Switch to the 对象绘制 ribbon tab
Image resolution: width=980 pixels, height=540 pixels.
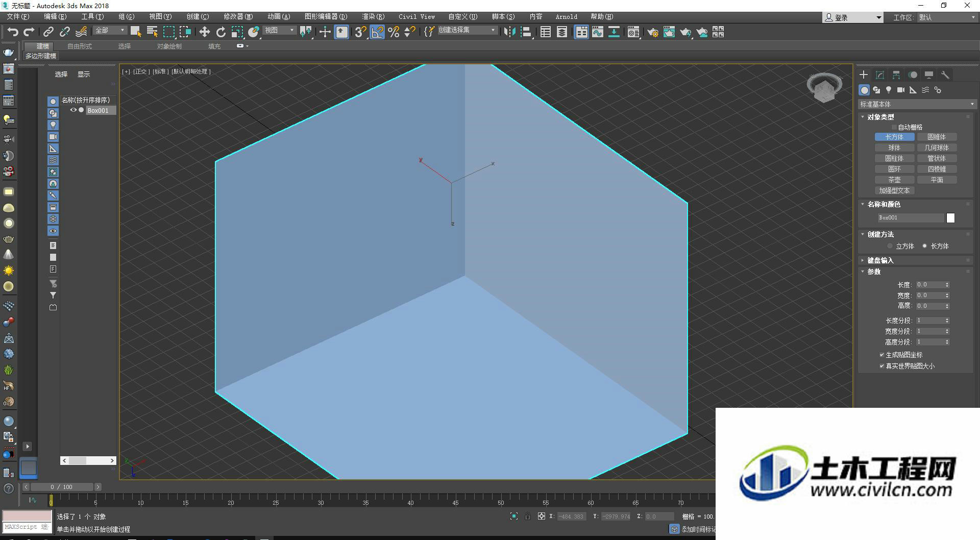(x=169, y=46)
